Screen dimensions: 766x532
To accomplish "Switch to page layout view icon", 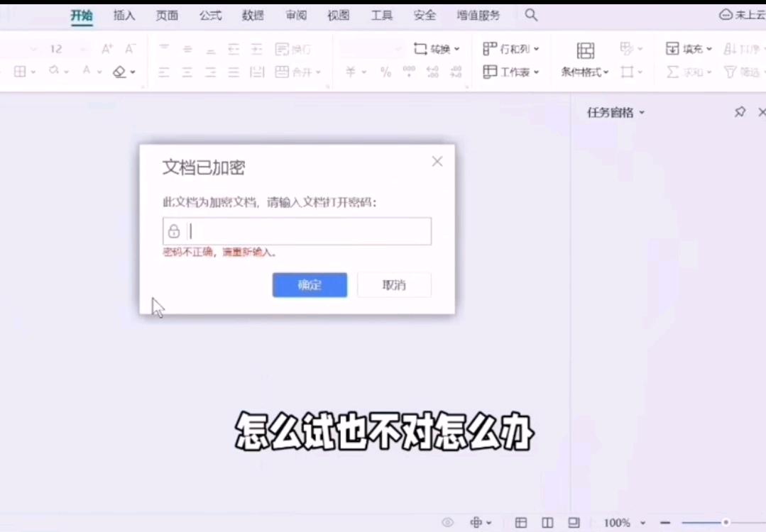I will pos(574,523).
